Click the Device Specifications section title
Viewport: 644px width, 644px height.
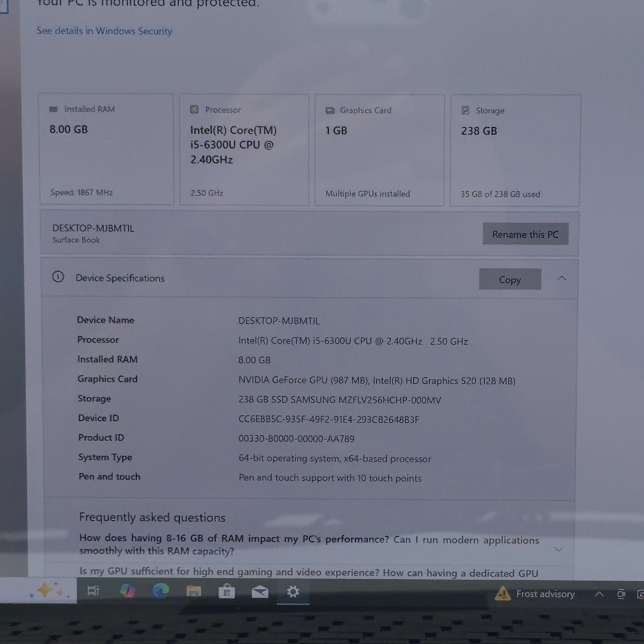(120, 278)
